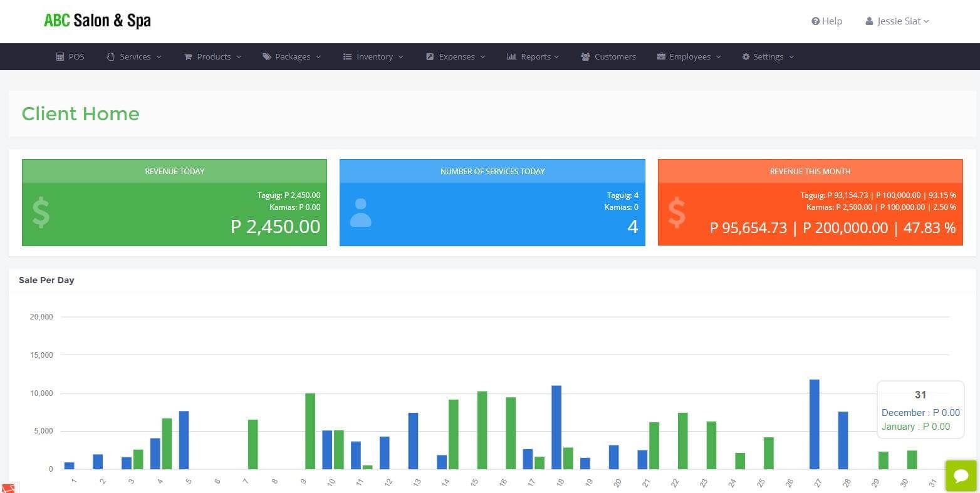Viewport: 980px width, 493px height.
Task: Click the POS register icon
Action: (60, 56)
